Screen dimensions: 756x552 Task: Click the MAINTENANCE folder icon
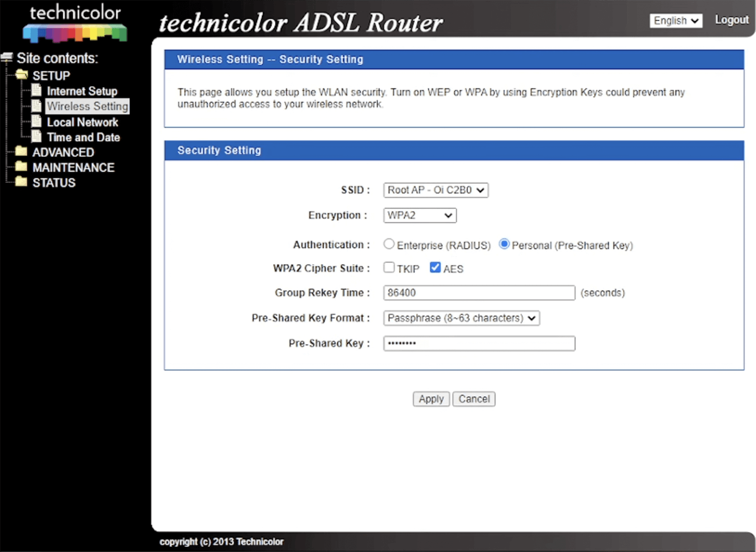21,167
